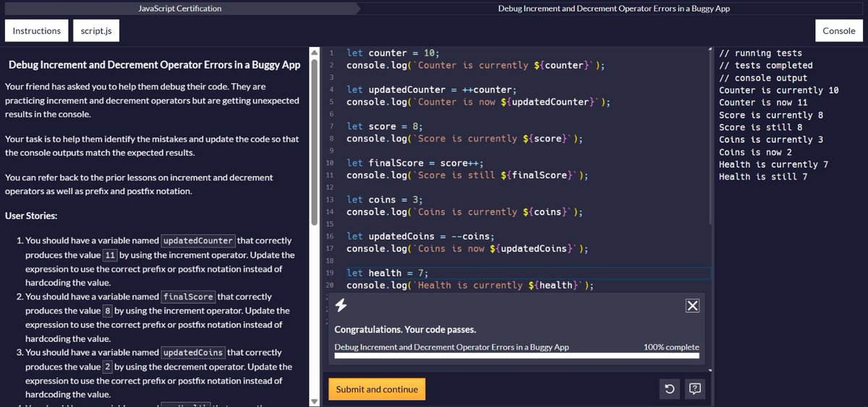Click scroll-down arrow of instructions scrollbar
The width and height of the screenshot is (868, 407).
pyautogui.click(x=314, y=401)
